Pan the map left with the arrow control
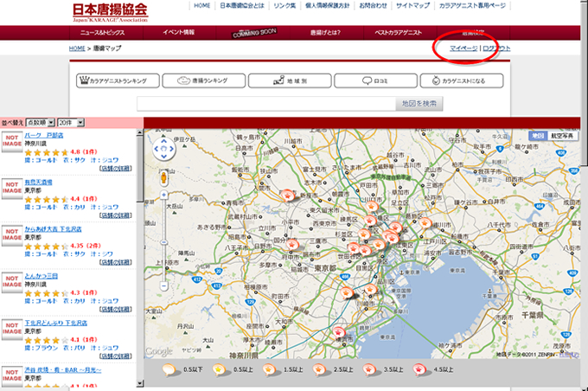This screenshot has width=588, height=391. (x=157, y=149)
